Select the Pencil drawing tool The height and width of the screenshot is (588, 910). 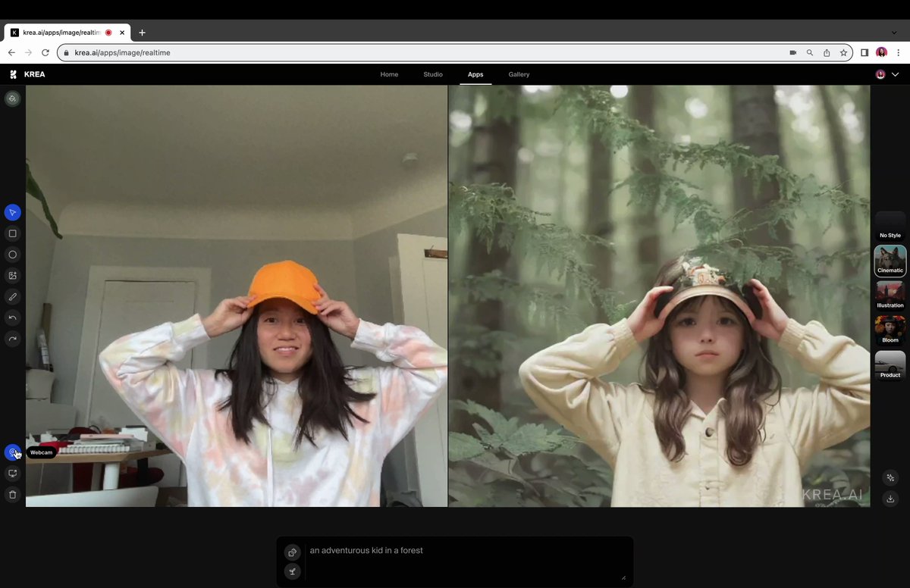(12, 296)
